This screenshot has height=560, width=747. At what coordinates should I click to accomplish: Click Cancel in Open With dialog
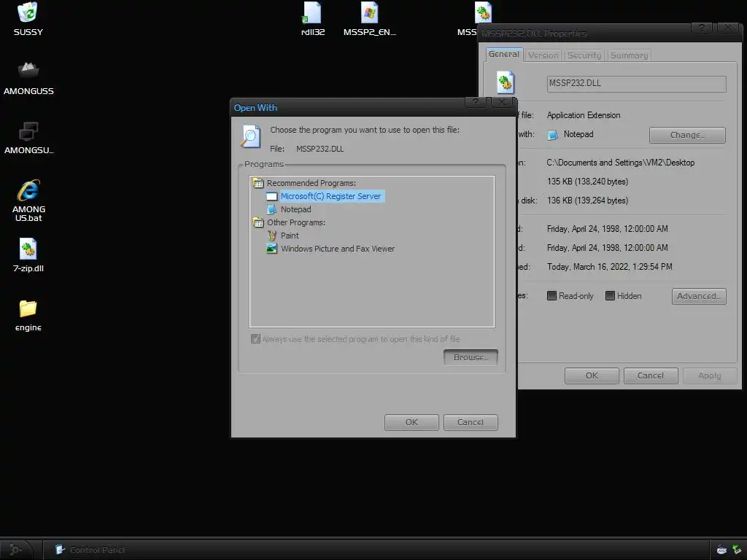pyautogui.click(x=471, y=422)
